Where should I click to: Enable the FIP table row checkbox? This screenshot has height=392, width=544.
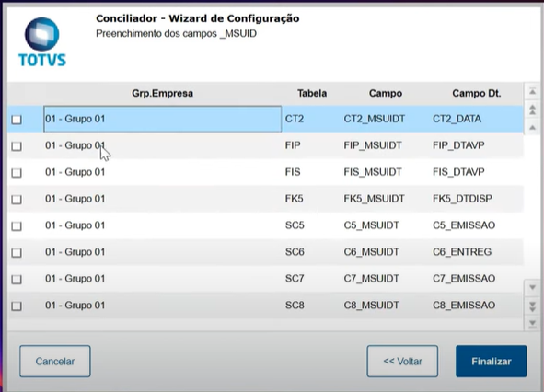pos(17,146)
